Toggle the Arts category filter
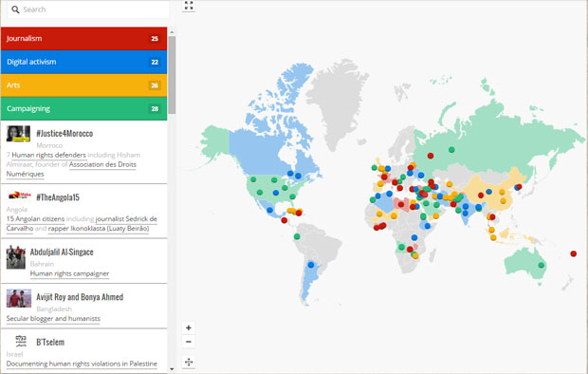Image resolution: width=588 pixels, height=374 pixels. click(84, 85)
